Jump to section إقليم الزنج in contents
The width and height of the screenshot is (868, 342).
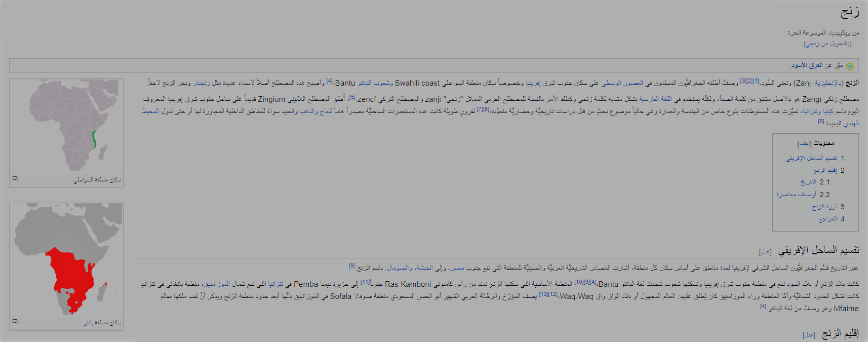pos(825,170)
